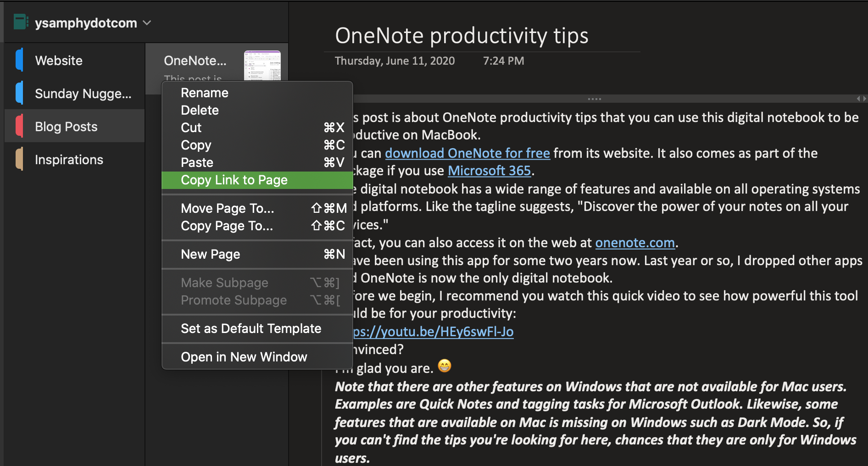This screenshot has width=868, height=466.
Task: Click the Thursday, June 11, 2020 date
Action: coord(395,61)
